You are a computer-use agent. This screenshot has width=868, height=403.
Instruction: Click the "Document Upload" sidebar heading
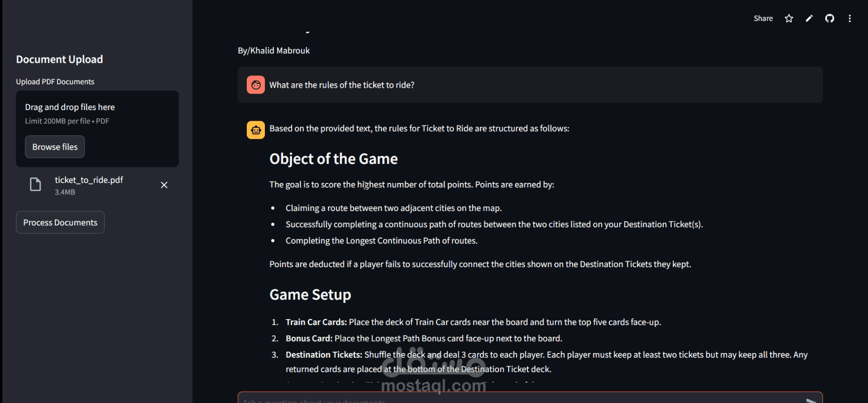pyautogui.click(x=60, y=60)
